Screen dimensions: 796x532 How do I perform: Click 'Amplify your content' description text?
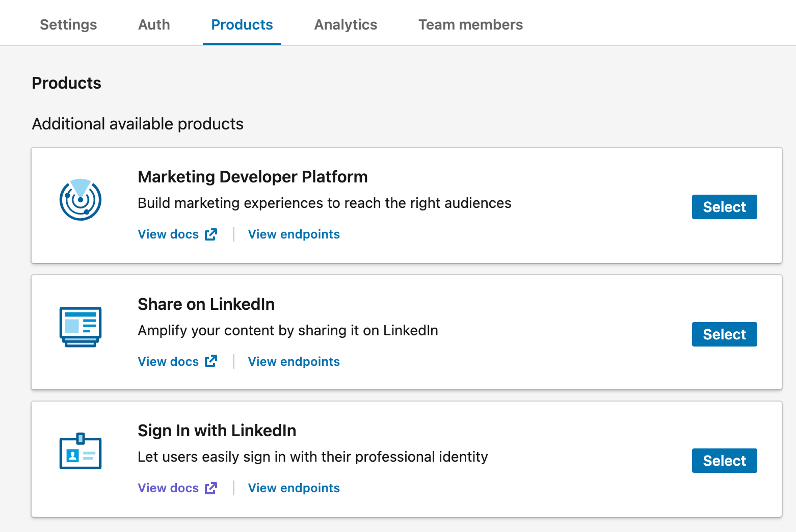[288, 330]
